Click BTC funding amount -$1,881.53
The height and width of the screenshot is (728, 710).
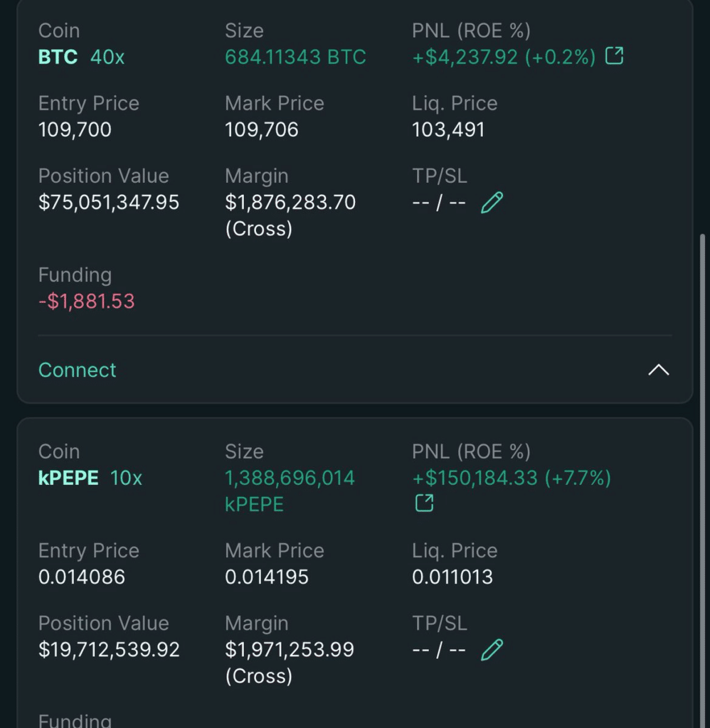coord(86,301)
